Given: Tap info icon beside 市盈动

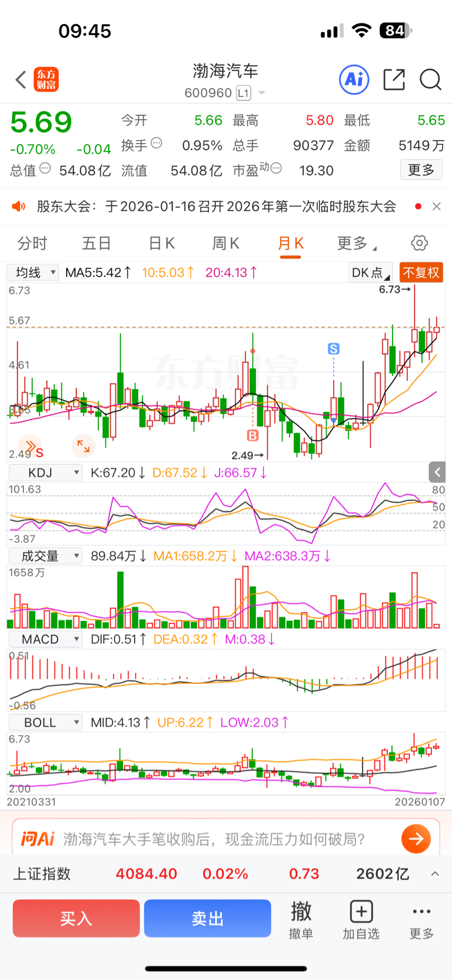Looking at the screenshot, I should pyautogui.click(x=276, y=168).
